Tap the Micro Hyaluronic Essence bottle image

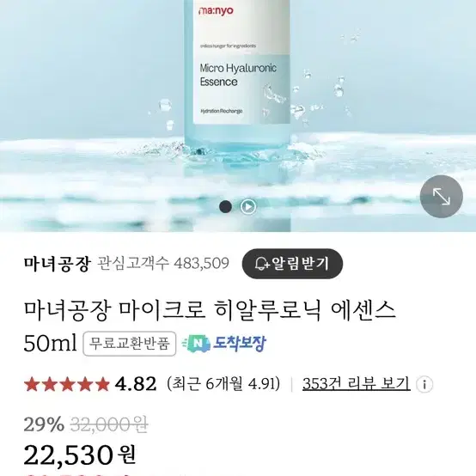click(x=237, y=91)
